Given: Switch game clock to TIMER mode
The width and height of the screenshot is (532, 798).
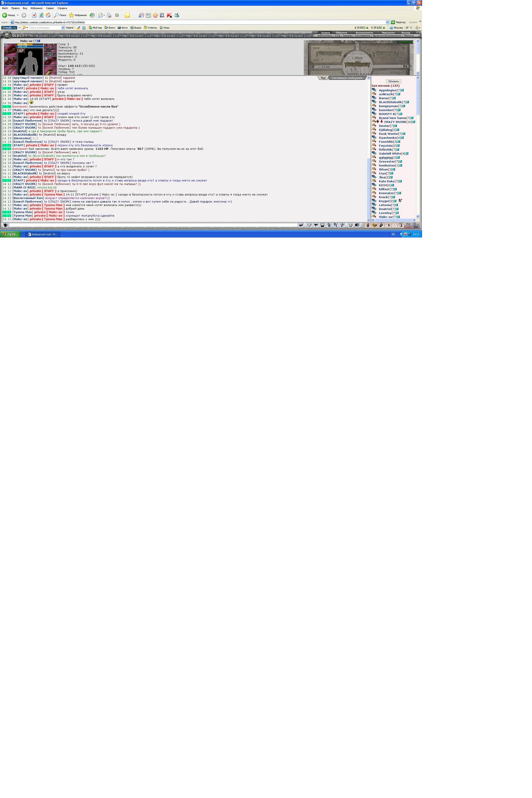Looking at the screenshot, I should (416, 227).
